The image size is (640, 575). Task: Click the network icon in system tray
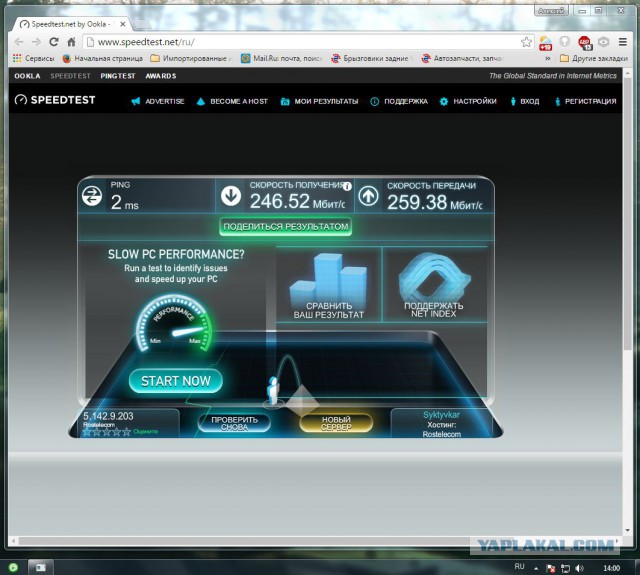point(565,568)
